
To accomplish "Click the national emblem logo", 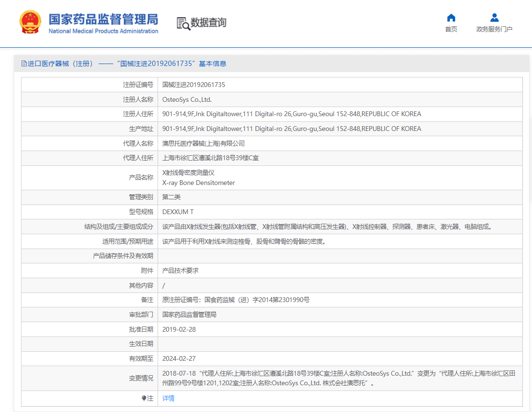I will [x=31, y=22].
